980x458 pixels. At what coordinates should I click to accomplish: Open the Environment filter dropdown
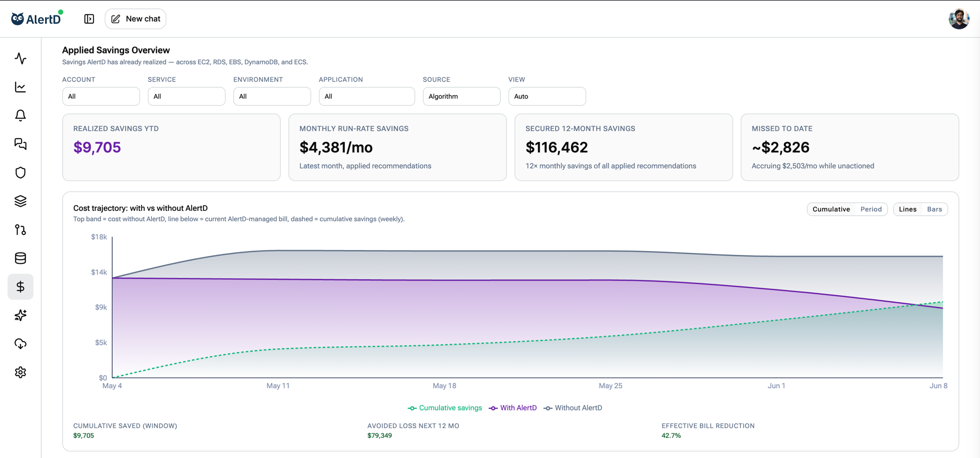pos(272,96)
